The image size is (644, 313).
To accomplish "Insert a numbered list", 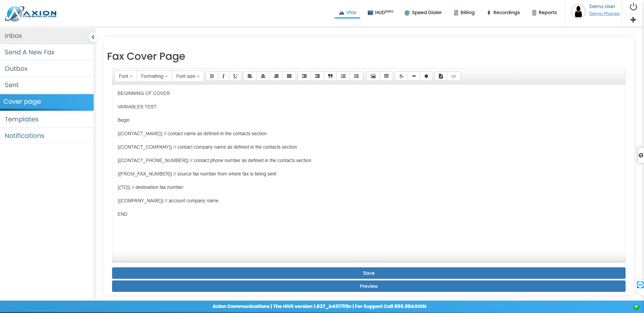I will 343,76.
